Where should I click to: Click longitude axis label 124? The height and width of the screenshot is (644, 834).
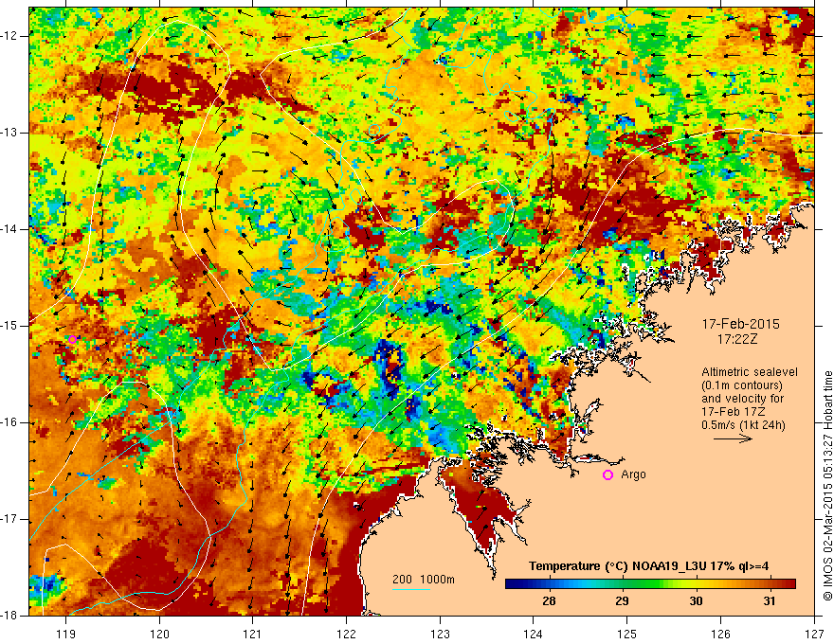point(534,634)
